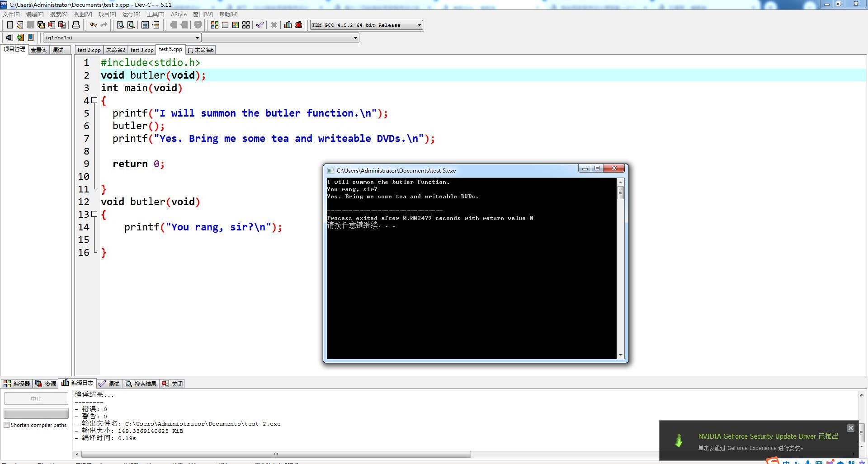
Task: Compile and run with the colored window icon
Action: pos(236,25)
